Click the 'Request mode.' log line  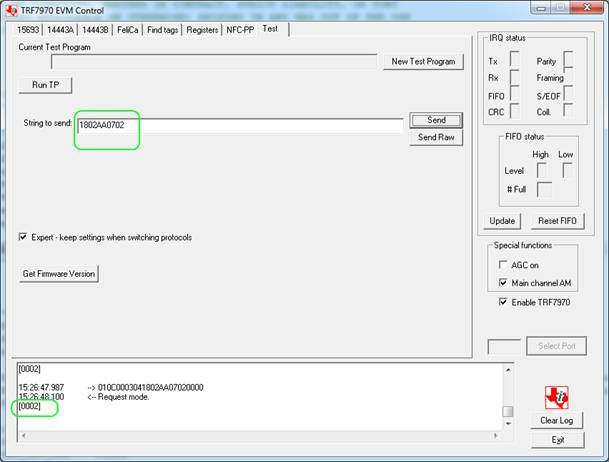click(124, 397)
